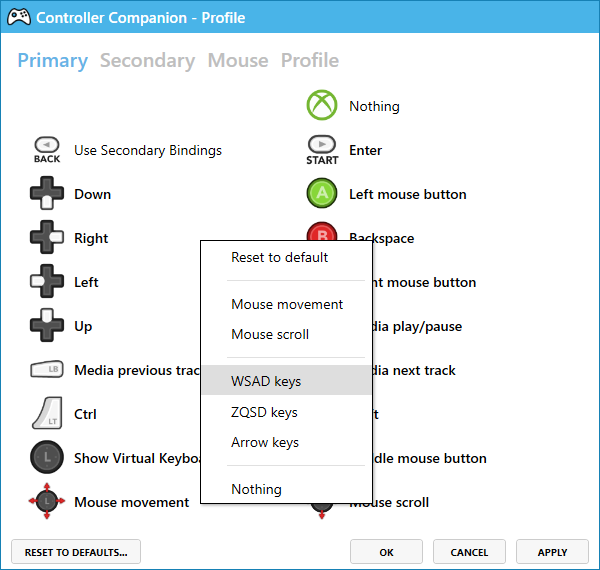Image resolution: width=600 pixels, height=570 pixels.
Task: Click the Nothing binding for Guide button
Action: click(374, 106)
